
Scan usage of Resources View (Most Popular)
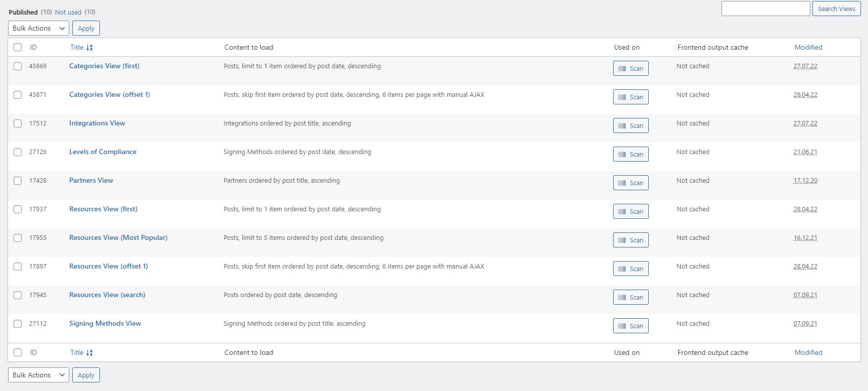click(x=631, y=240)
